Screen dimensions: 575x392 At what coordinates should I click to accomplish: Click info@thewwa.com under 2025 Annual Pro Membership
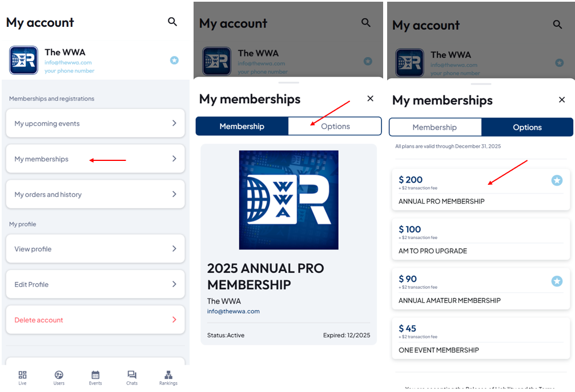click(234, 312)
